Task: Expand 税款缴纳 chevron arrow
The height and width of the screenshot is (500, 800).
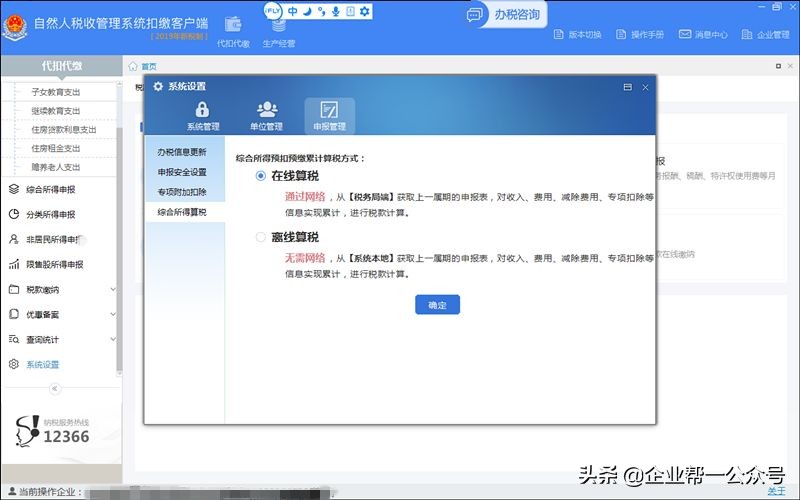Action: click(x=113, y=289)
